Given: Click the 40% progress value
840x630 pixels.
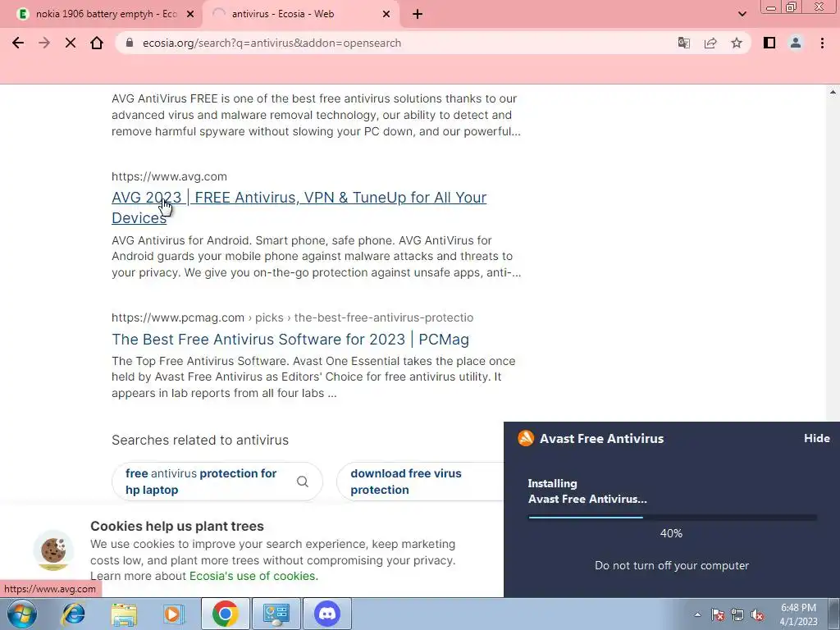Looking at the screenshot, I should click(x=671, y=533).
